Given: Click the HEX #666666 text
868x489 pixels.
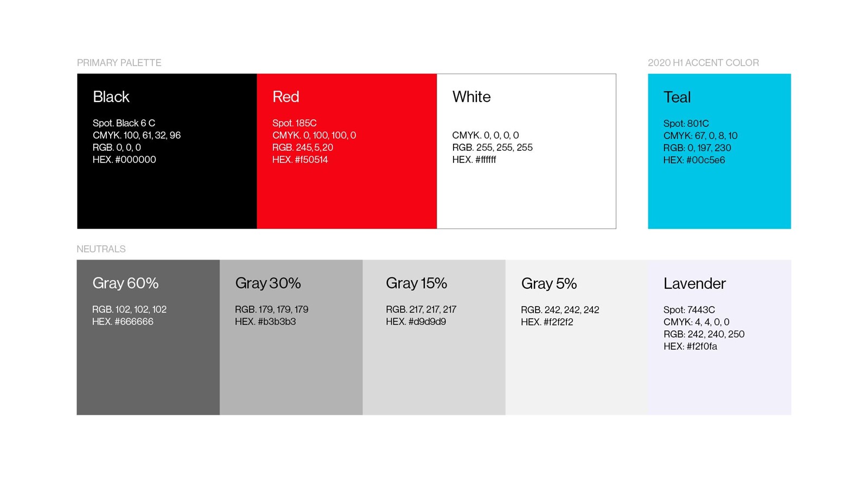Looking at the screenshot, I should coord(123,322).
